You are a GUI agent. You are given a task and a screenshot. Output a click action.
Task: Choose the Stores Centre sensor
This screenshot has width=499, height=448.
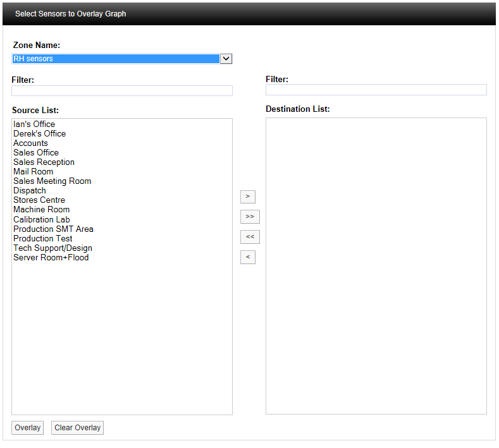pyautogui.click(x=39, y=200)
